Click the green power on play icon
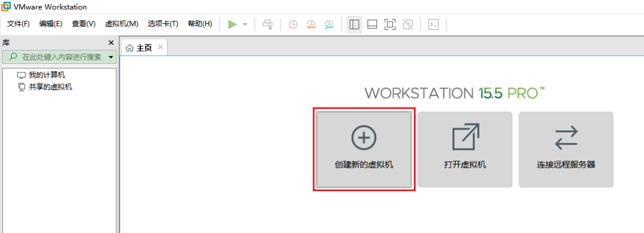The height and width of the screenshot is (233, 644). pos(233,24)
